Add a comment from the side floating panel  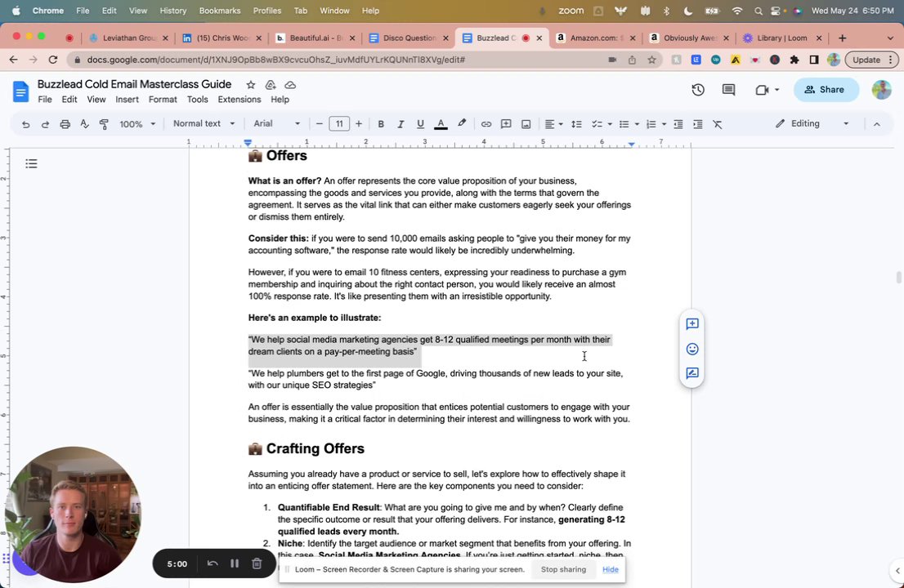691,324
